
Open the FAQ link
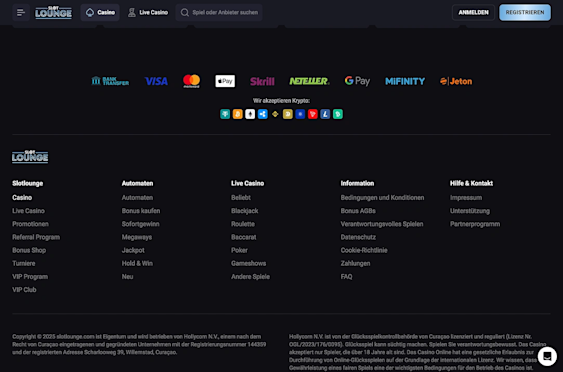[x=346, y=277]
